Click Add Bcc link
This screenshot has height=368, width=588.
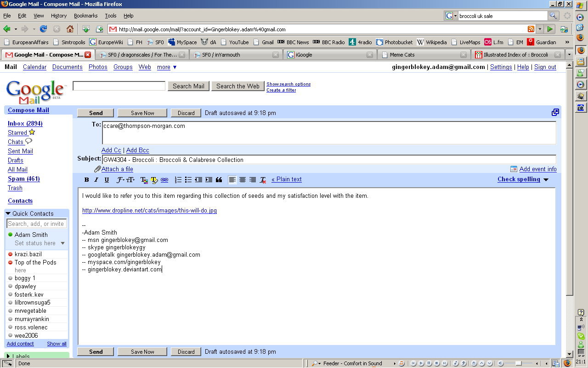click(138, 150)
